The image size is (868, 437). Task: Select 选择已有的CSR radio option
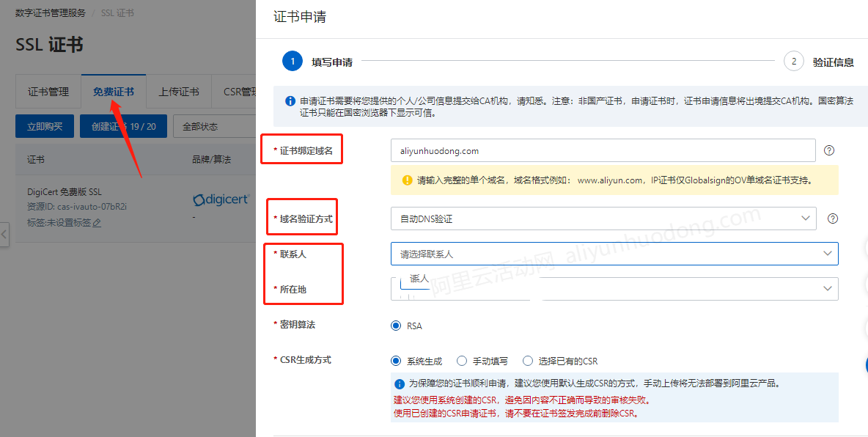pyautogui.click(x=528, y=361)
